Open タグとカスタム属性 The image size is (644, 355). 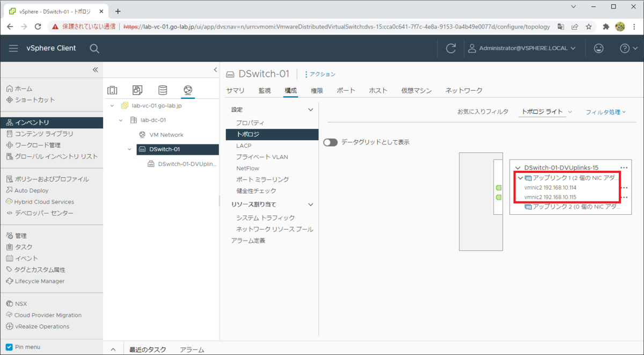pos(36,270)
